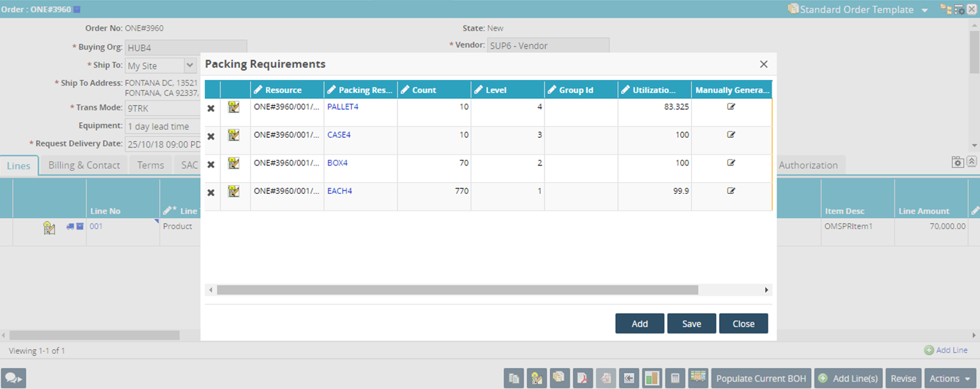
Task: Open detail icon for EACH4 row
Action: click(x=234, y=191)
